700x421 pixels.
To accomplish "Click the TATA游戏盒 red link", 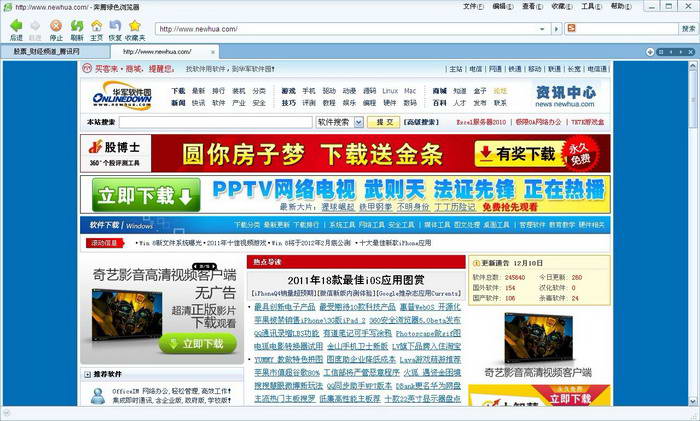I will (588, 122).
